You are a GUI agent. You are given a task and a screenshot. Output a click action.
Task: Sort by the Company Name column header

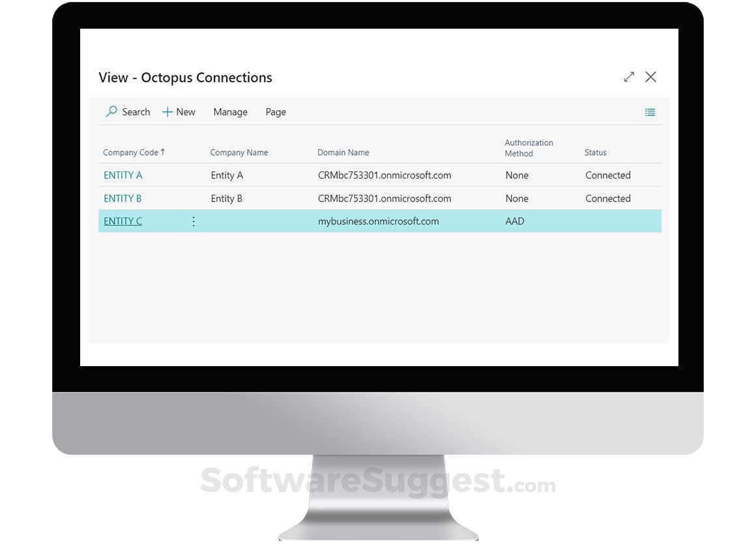(239, 152)
